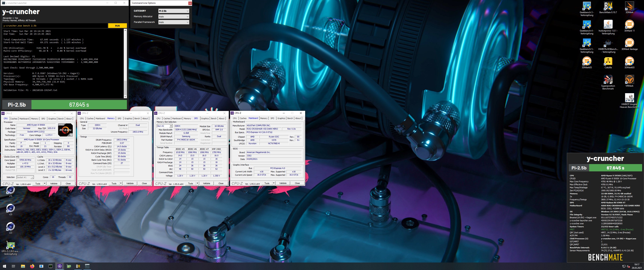Viewport: 644px width, 270px height.
Task: Open the volume icon in the system tray
Action: [628, 266]
